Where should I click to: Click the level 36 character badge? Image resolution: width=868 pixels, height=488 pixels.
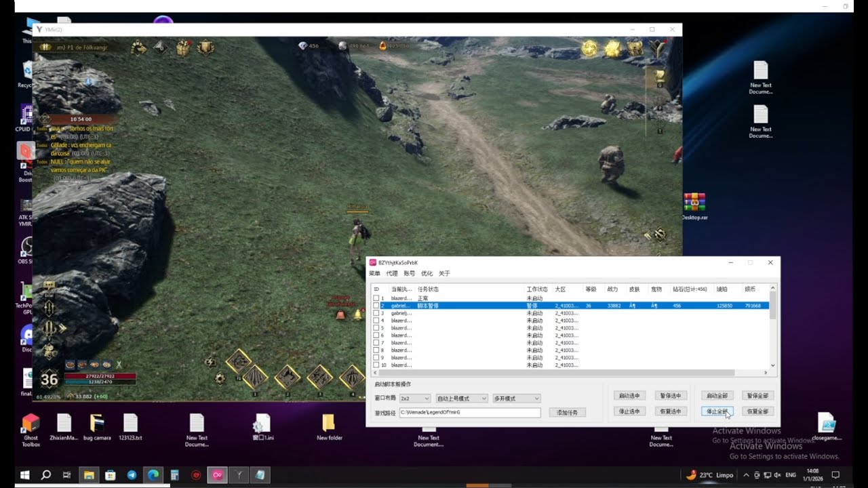tap(50, 379)
